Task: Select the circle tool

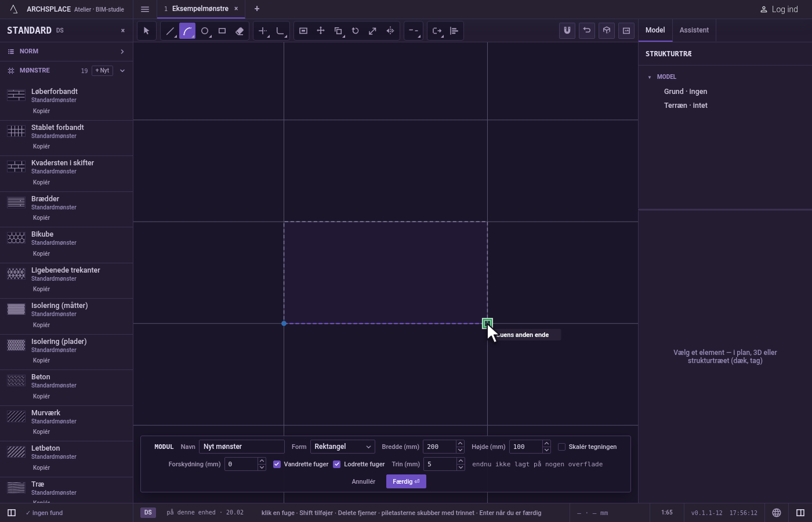Action: pyautogui.click(x=205, y=31)
